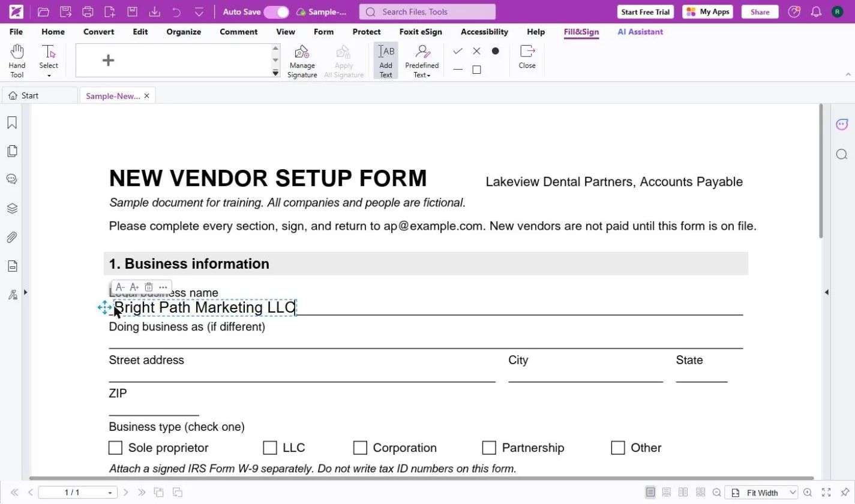Delete the added text box
Image resolution: width=855 pixels, height=504 pixels.
149,287
